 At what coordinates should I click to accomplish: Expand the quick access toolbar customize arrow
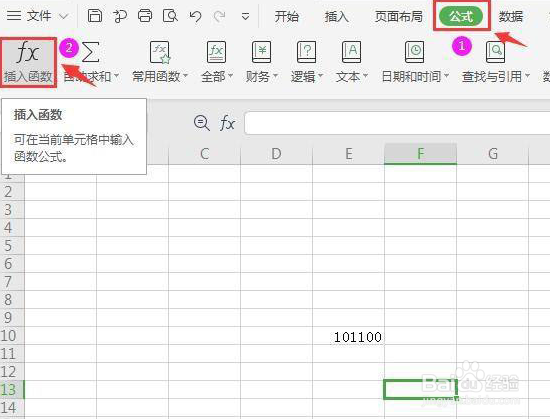point(246,16)
